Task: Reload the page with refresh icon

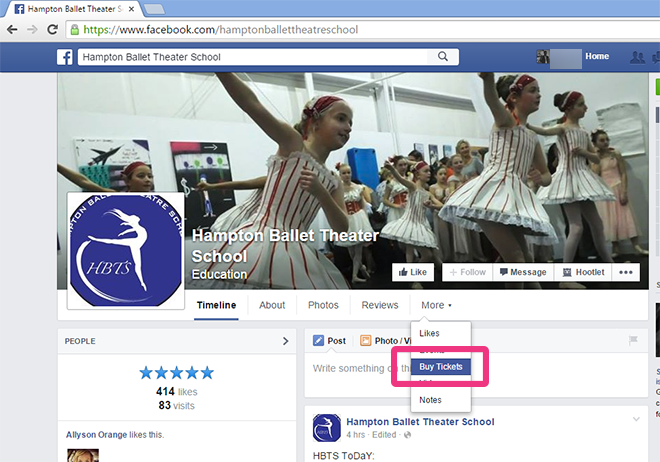Action: [52, 29]
